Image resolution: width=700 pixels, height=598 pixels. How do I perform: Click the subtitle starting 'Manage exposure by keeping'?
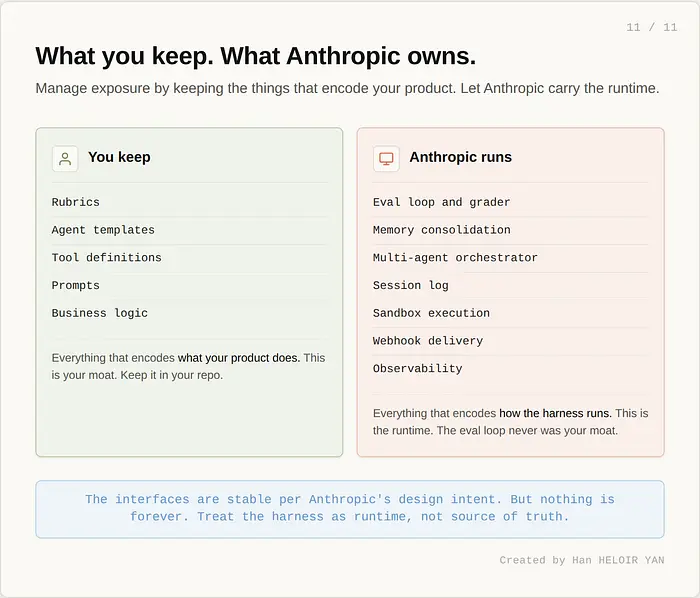(x=347, y=88)
